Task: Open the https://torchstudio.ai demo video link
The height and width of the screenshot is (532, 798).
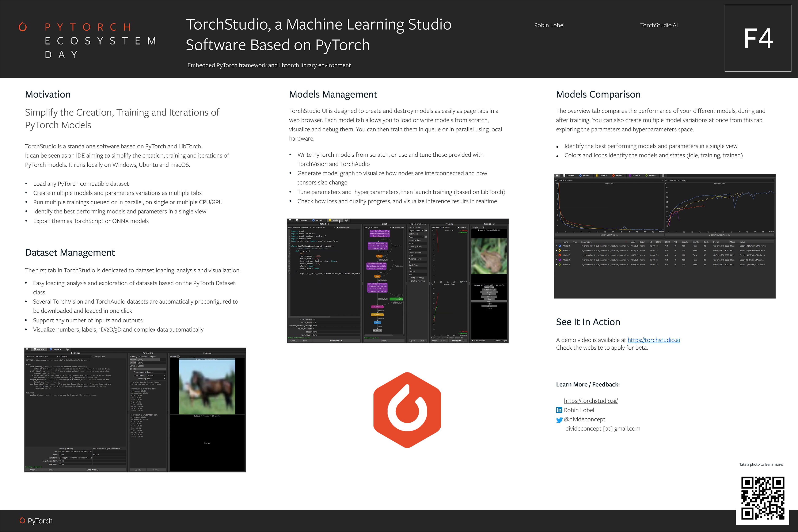Action: [x=653, y=340]
